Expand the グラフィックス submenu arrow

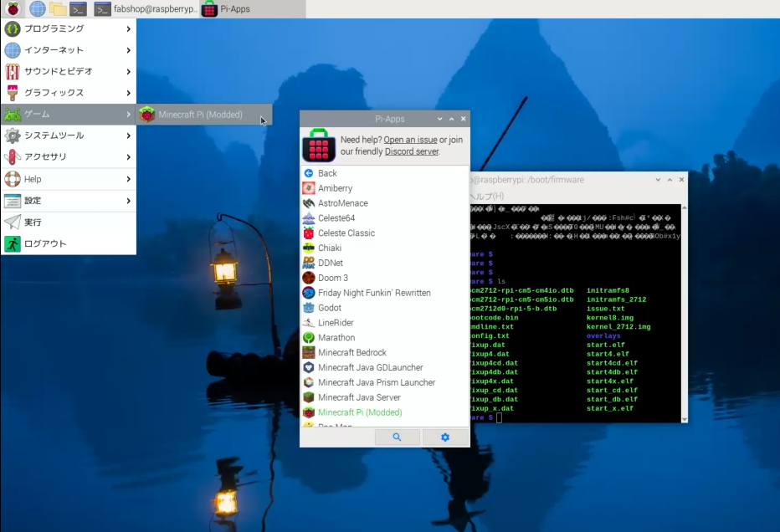[128, 93]
